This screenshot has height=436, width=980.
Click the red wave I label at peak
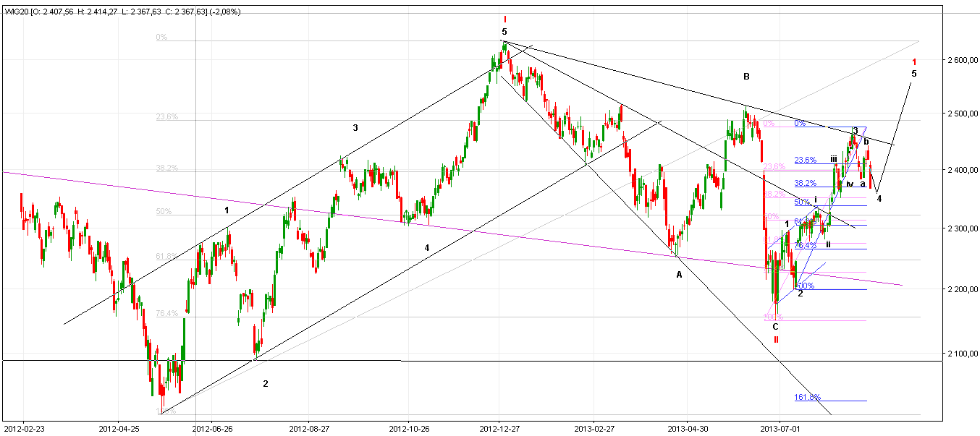[504, 20]
